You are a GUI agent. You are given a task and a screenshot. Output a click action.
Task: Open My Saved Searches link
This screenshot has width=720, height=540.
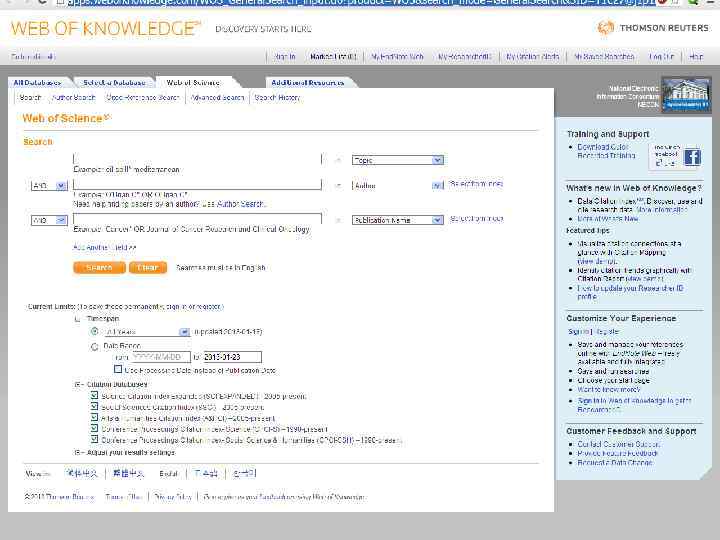coord(604,56)
